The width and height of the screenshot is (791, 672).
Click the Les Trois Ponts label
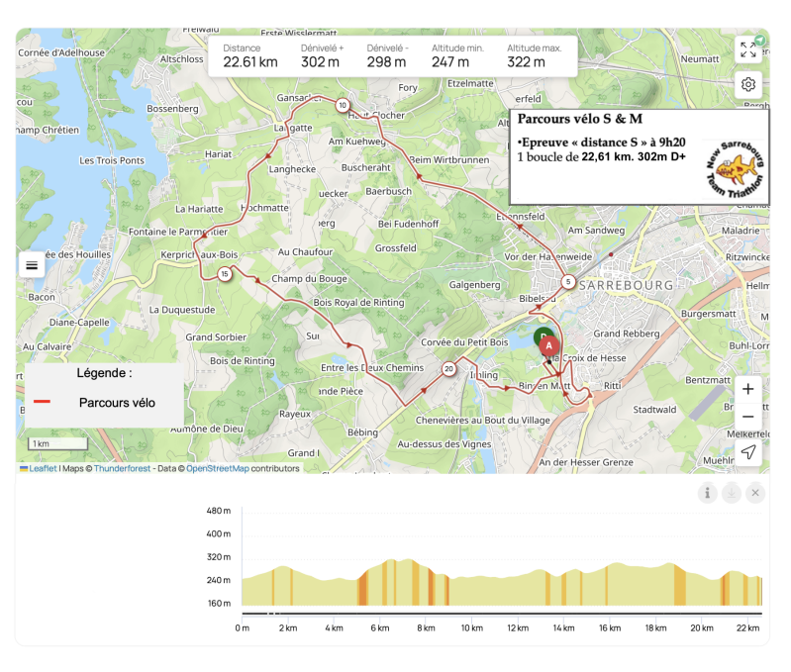[x=112, y=160]
